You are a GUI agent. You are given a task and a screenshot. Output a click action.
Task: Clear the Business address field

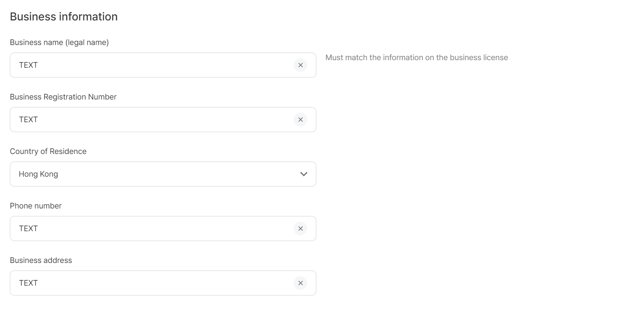300,283
